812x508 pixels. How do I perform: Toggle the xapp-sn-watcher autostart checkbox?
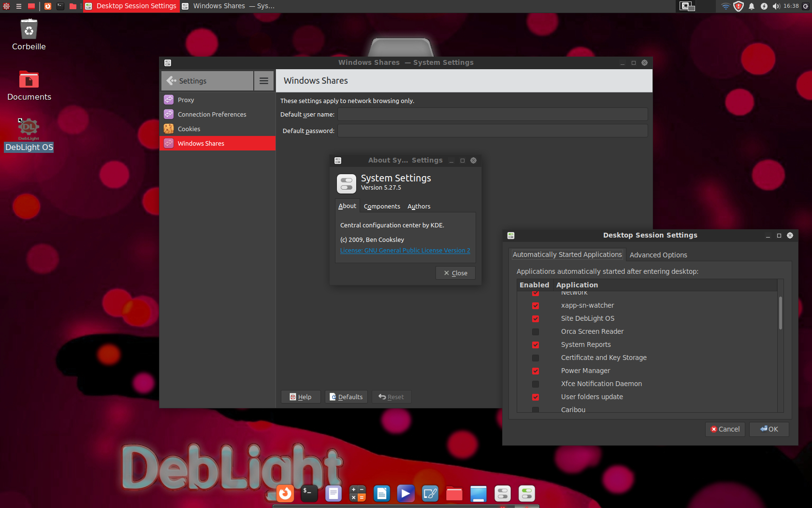pyautogui.click(x=536, y=306)
